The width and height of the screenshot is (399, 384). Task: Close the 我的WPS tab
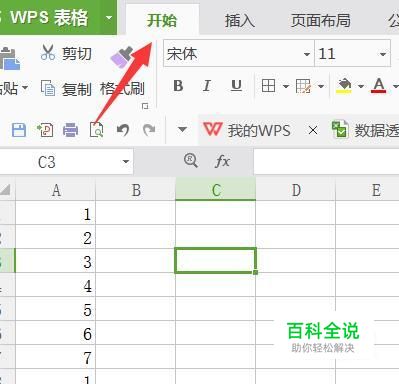pyautogui.click(x=313, y=130)
